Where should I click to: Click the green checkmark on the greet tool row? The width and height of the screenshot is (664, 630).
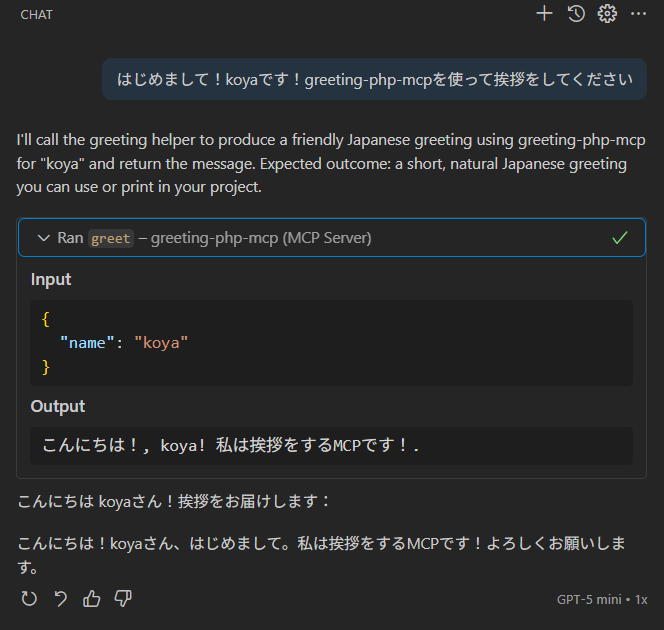click(620, 238)
